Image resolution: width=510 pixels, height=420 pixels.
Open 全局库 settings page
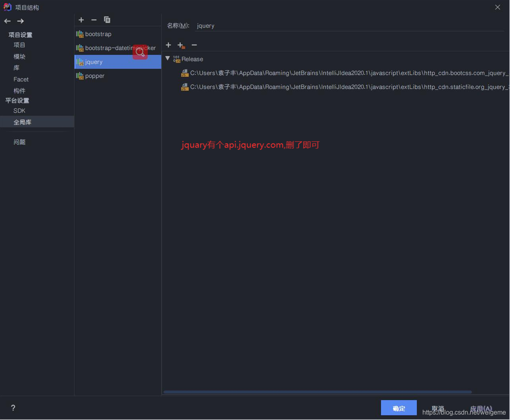[x=37, y=122]
